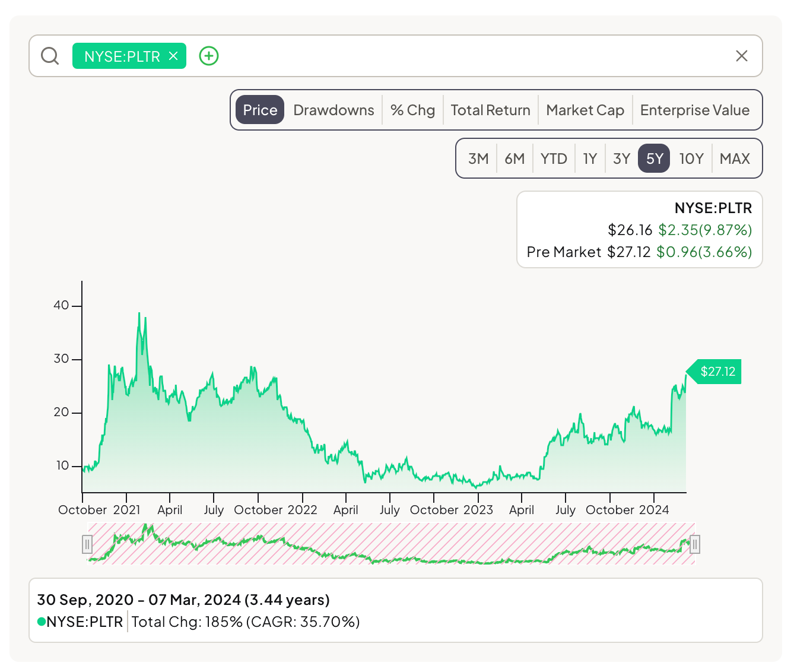Click the $0.96(3.66%) pre-market change
Image resolution: width=794 pixels, height=672 pixels.
pos(704,252)
